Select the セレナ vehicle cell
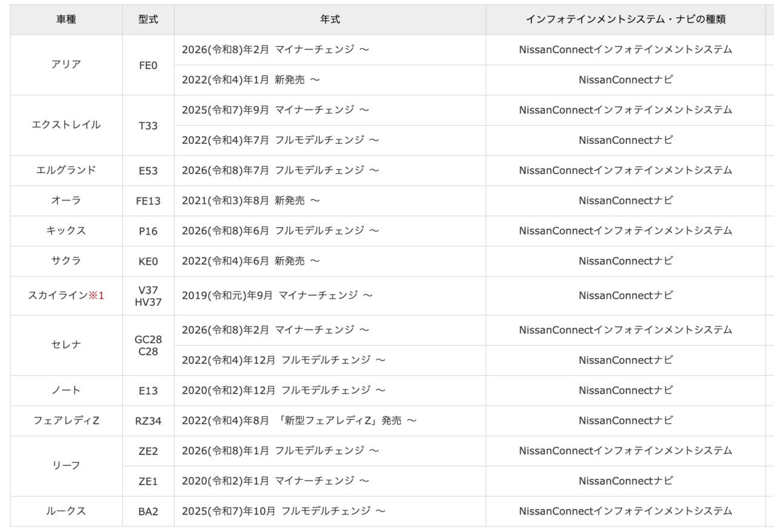This screenshot has width=774, height=532. click(67, 345)
